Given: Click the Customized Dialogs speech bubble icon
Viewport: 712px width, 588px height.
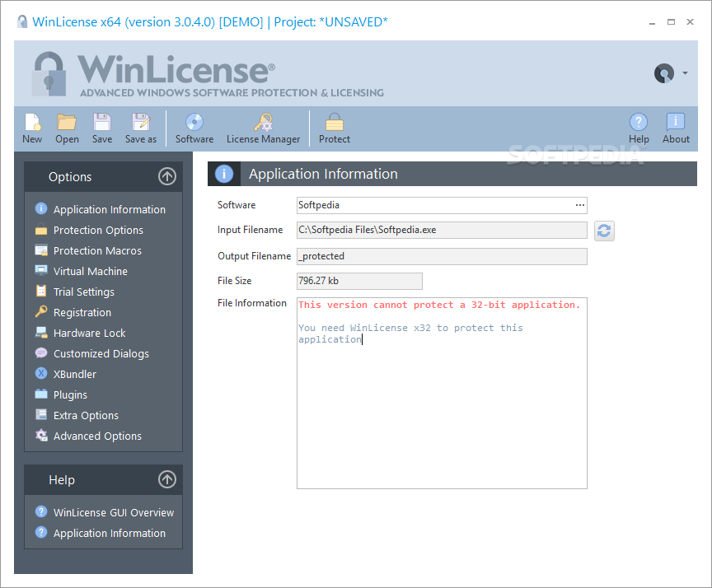Looking at the screenshot, I should pos(41,352).
